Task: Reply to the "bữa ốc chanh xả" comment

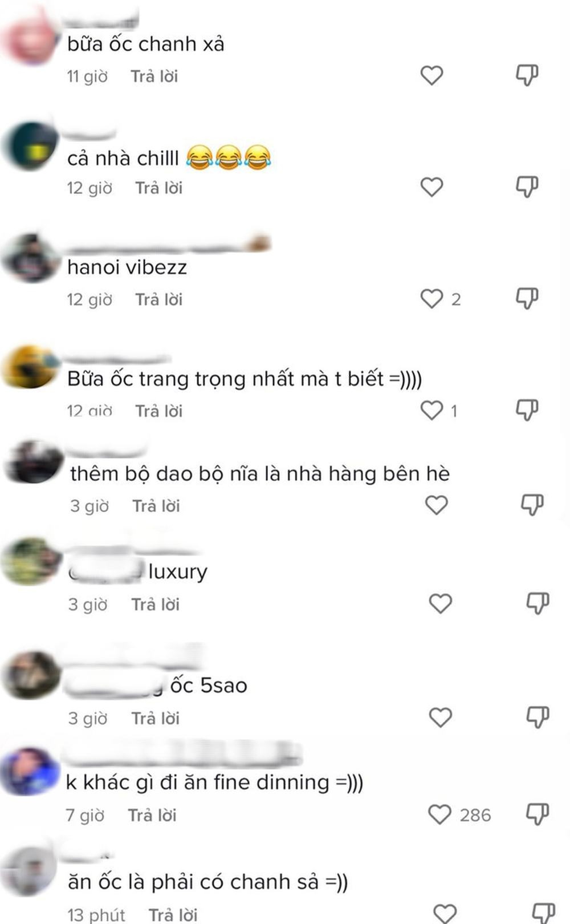Action: pyautogui.click(x=154, y=76)
